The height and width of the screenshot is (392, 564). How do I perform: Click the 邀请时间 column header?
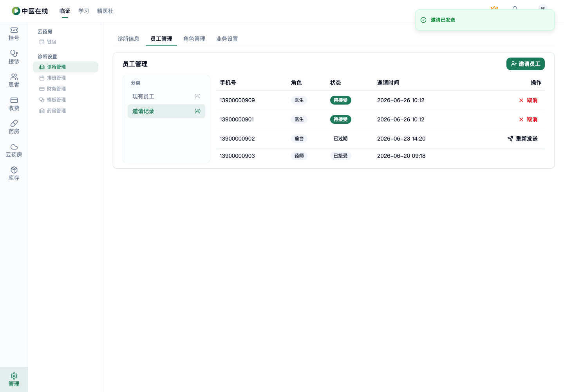(x=388, y=83)
